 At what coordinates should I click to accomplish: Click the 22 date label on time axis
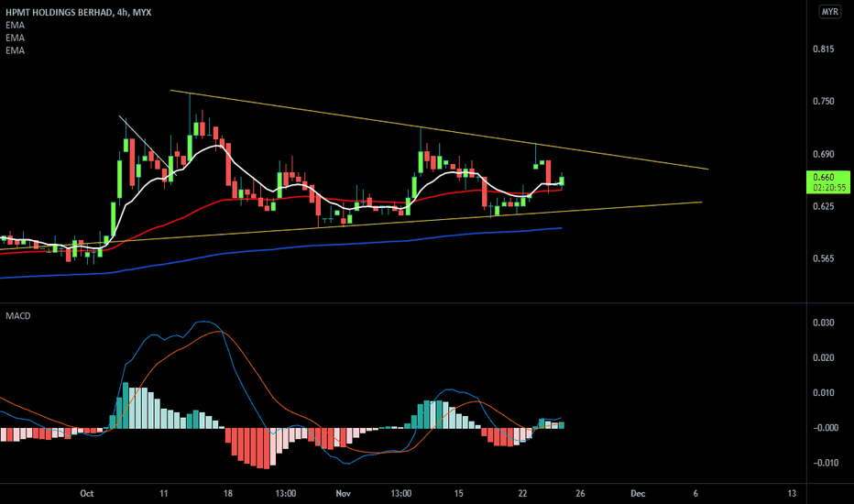pyautogui.click(x=523, y=494)
